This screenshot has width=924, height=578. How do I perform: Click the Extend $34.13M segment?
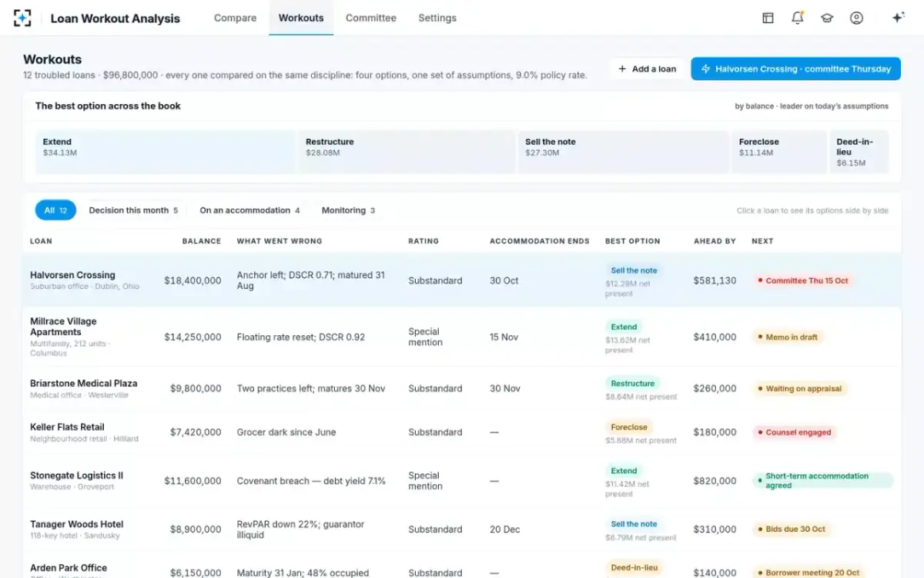pyautogui.click(x=165, y=152)
